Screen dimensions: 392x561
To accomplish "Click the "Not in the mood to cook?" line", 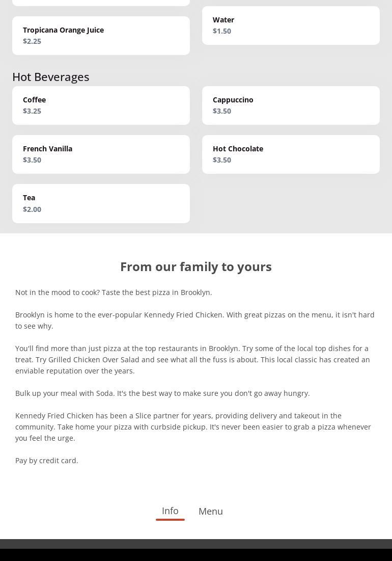I will [x=114, y=292].
